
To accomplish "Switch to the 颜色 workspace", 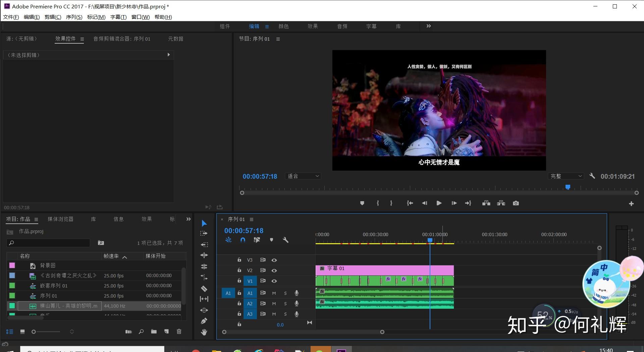I will (x=283, y=26).
